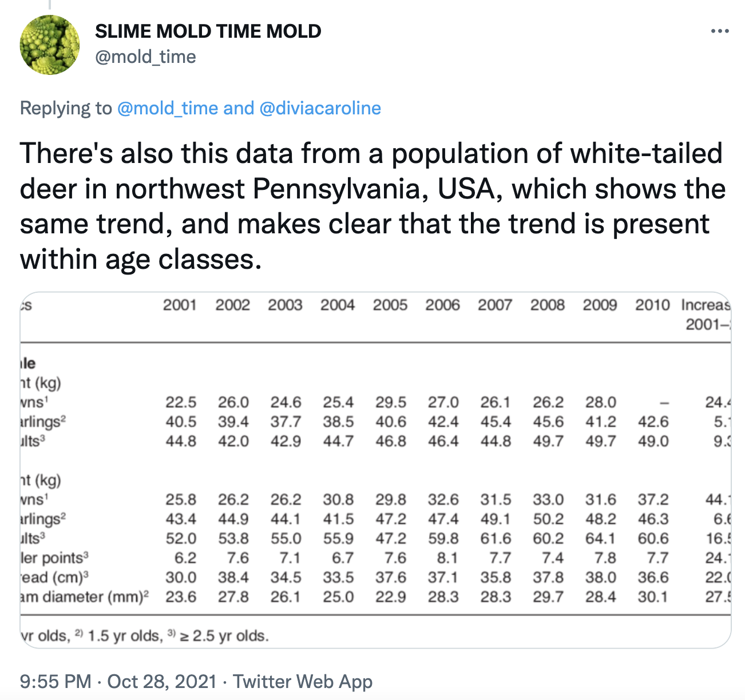
Task: Follow the @mold_time mention in Replying to
Action: coord(168,108)
